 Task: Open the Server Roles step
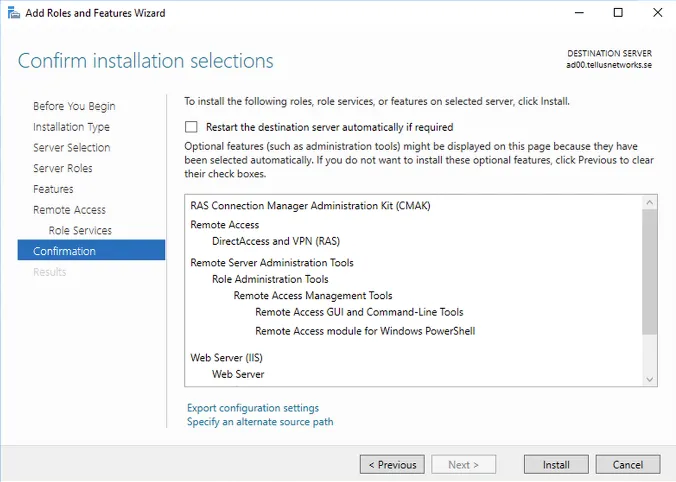[x=63, y=168]
